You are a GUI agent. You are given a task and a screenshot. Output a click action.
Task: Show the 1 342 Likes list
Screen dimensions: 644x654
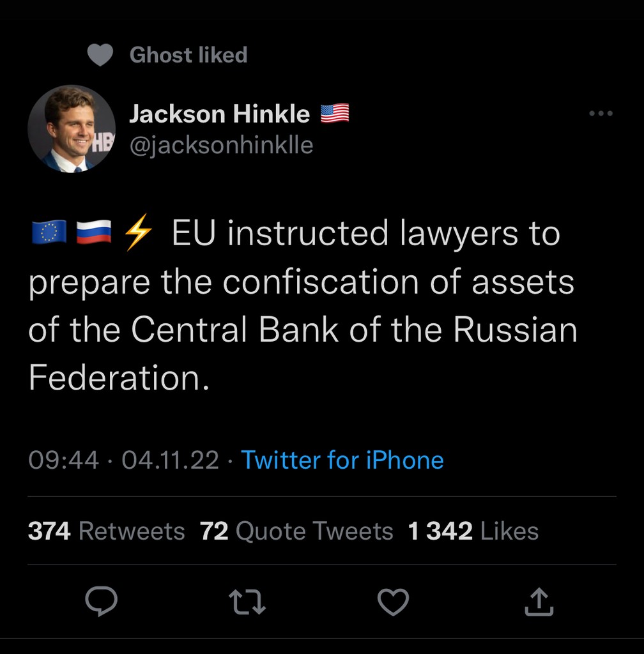473,531
